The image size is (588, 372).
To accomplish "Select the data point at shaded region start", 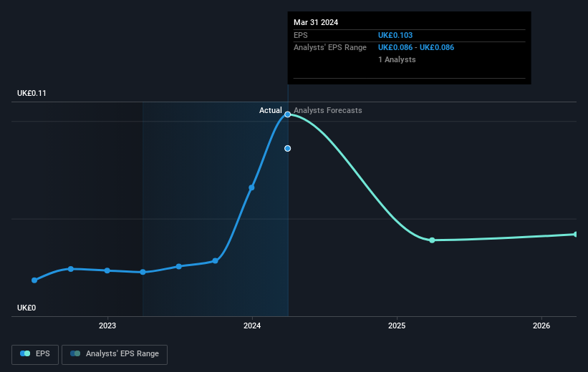I will click(143, 272).
